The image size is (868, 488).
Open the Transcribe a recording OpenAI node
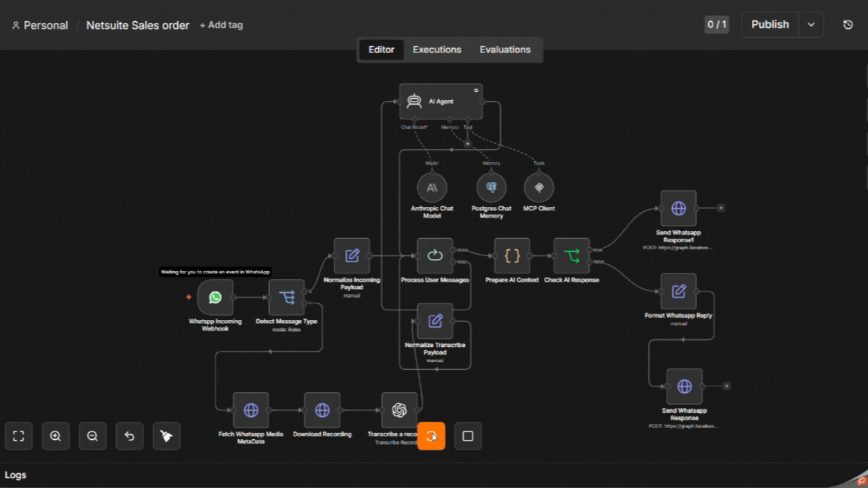pyautogui.click(x=399, y=410)
